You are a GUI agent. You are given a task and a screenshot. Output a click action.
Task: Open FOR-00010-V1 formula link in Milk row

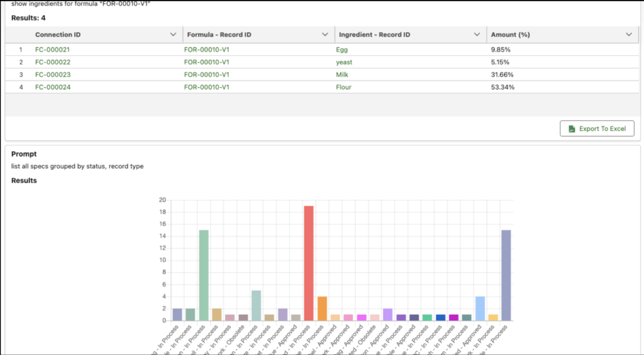tap(206, 75)
